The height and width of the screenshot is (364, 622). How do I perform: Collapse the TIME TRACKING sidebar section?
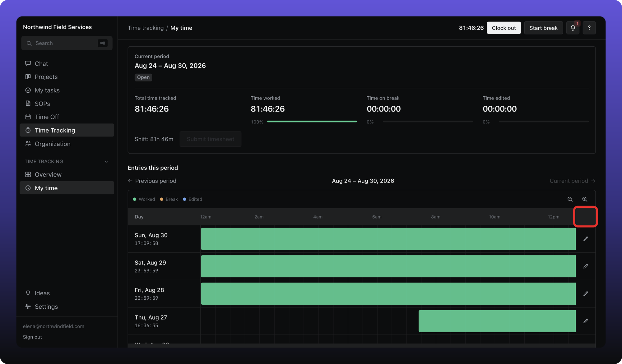pyautogui.click(x=106, y=162)
